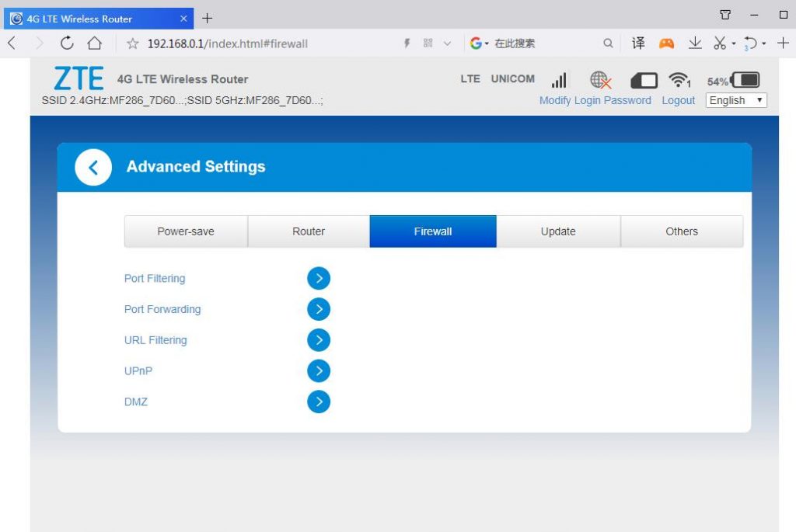Image resolution: width=796 pixels, height=532 pixels.
Task: Click the SIM card status icon
Action: (643, 79)
